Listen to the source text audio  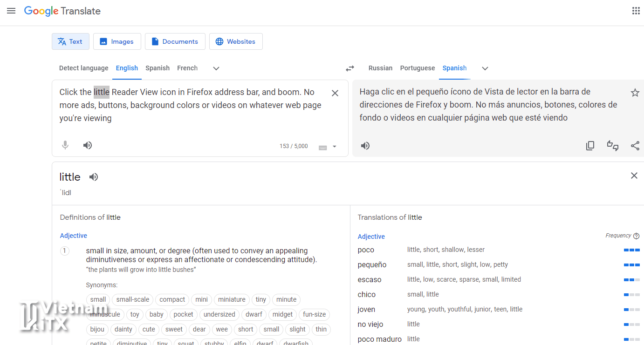click(88, 145)
